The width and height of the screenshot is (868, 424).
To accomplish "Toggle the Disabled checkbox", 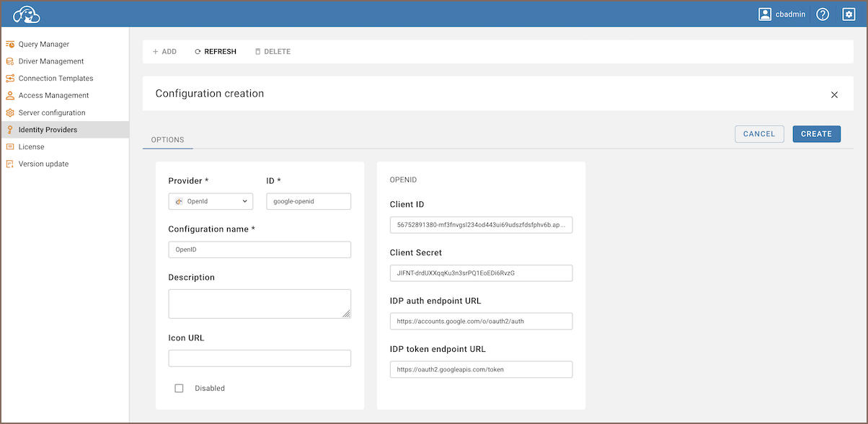I will (x=179, y=388).
